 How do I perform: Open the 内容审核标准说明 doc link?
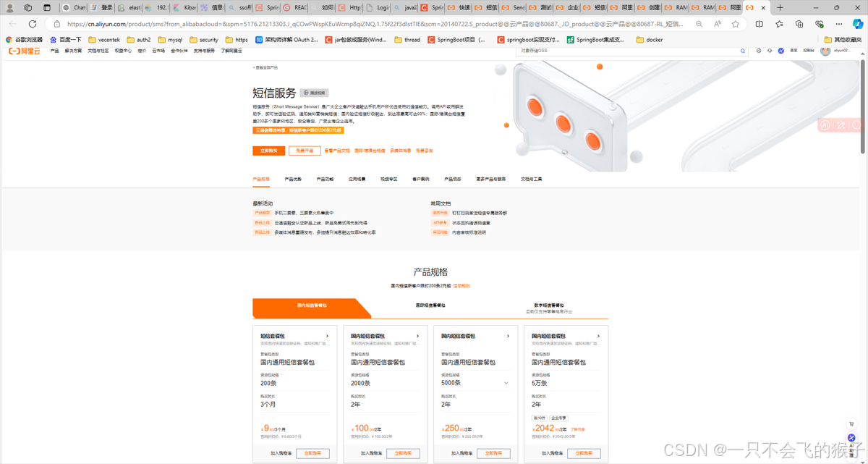pyautogui.click(x=469, y=232)
